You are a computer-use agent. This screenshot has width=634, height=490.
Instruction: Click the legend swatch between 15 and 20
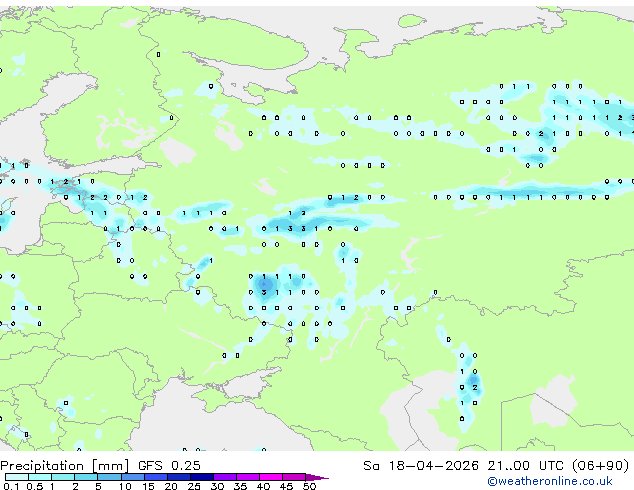pyautogui.click(x=155, y=477)
